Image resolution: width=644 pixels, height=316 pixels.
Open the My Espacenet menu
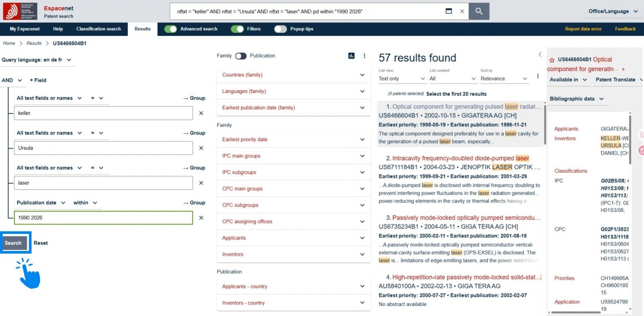pyautogui.click(x=25, y=29)
